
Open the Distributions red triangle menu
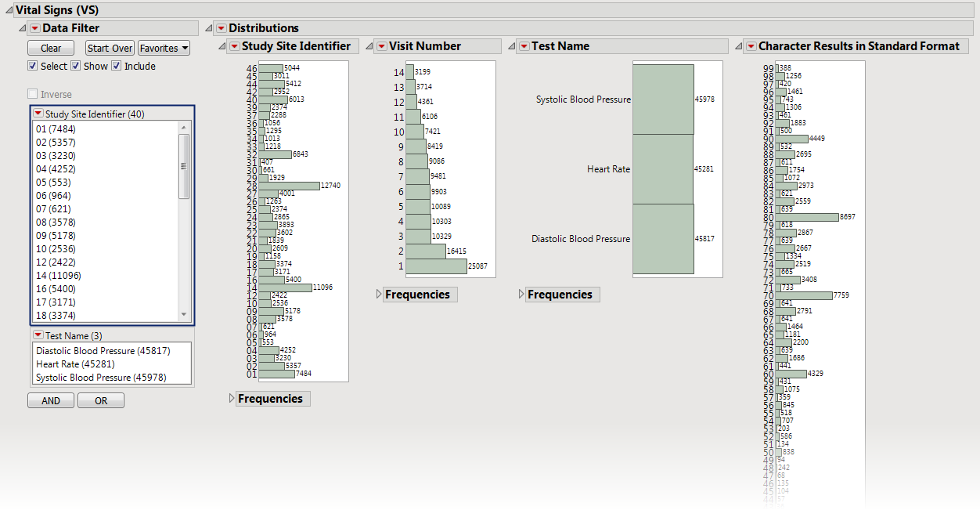point(221,29)
